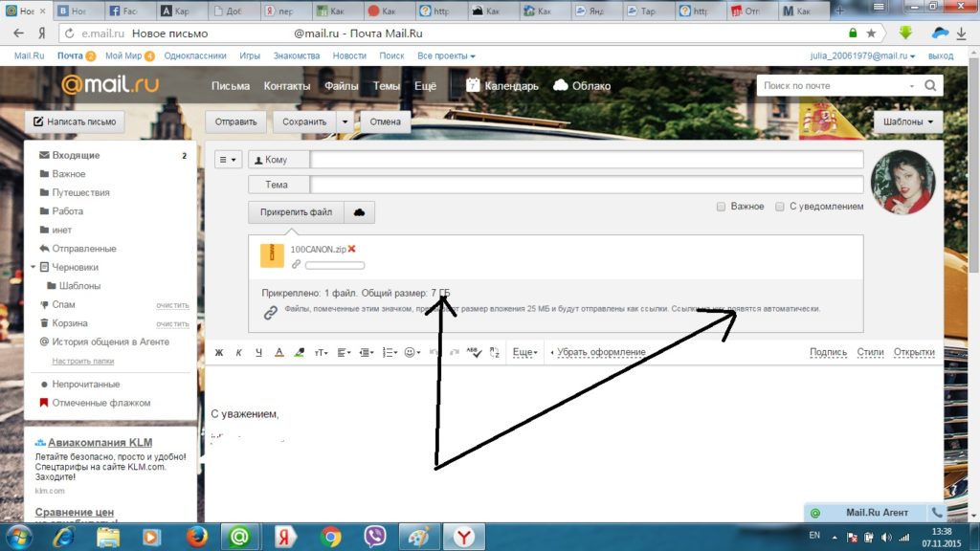Attach a file from the cloud icon
The height and width of the screenshot is (551, 980).
pos(360,212)
